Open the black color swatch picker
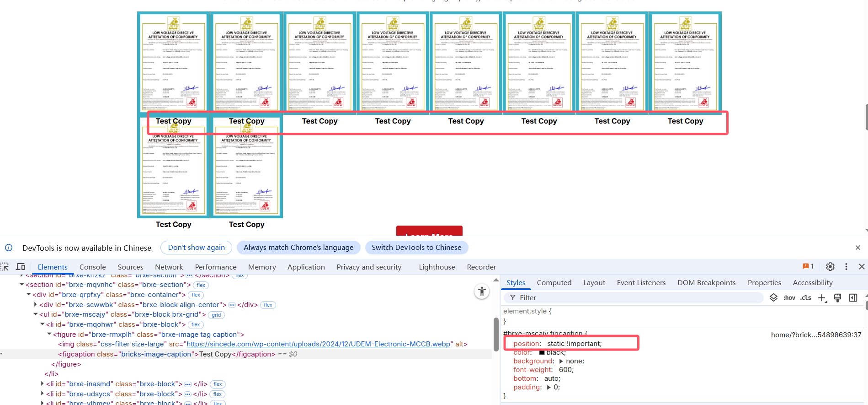Viewport: 868px width, 405px height. click(542, 352)
